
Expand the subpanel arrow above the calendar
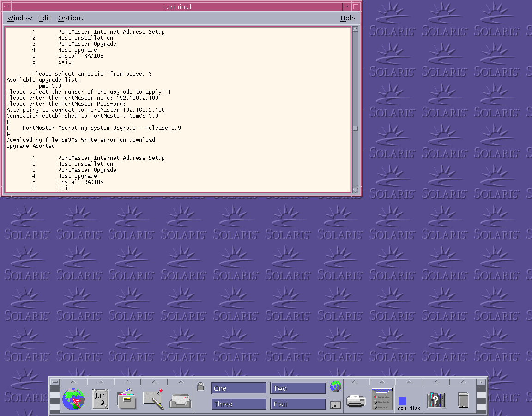(101, 382)
